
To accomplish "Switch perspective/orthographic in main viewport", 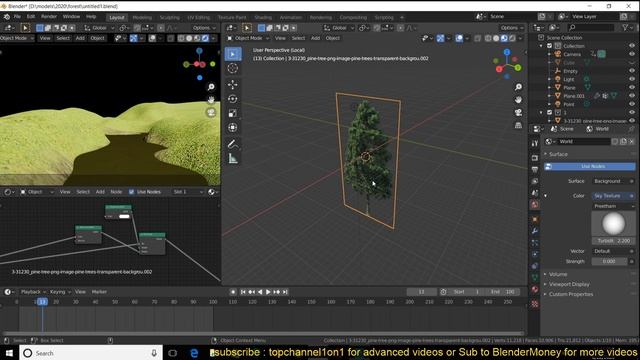I will pos(518,125).
